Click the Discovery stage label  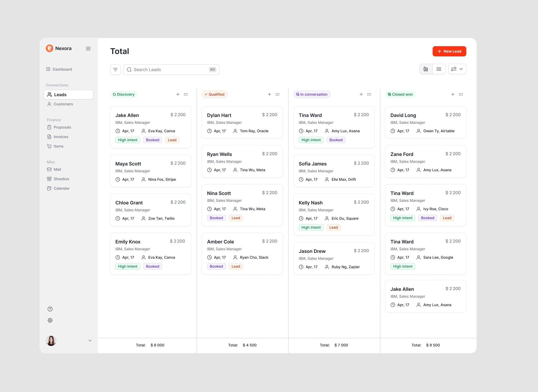pos(124,94)
